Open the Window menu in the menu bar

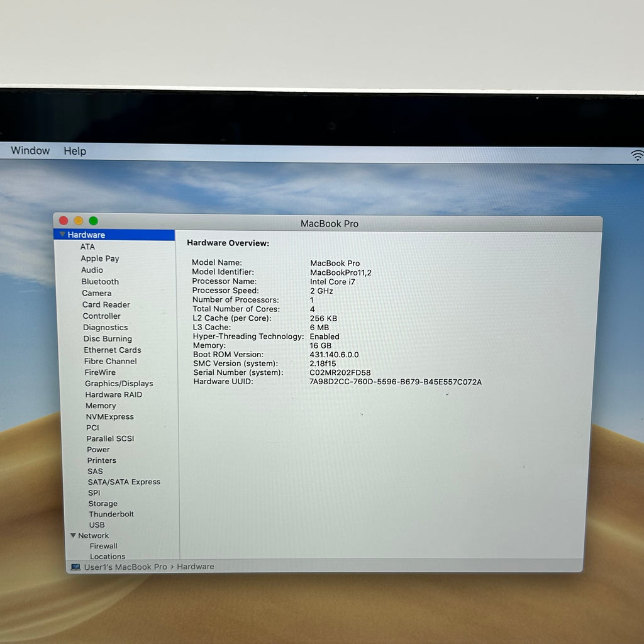click(30, 151)
